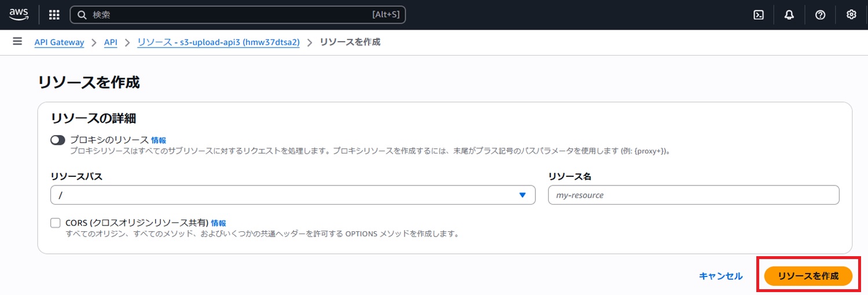Open the hamburger side navigation menu
The image size is (868, 295).
[17, 42]
